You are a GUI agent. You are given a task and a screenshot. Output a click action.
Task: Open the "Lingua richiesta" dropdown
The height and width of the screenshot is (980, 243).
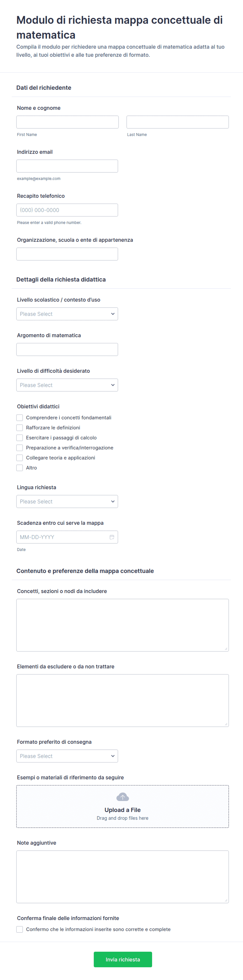tap(67, 501)
